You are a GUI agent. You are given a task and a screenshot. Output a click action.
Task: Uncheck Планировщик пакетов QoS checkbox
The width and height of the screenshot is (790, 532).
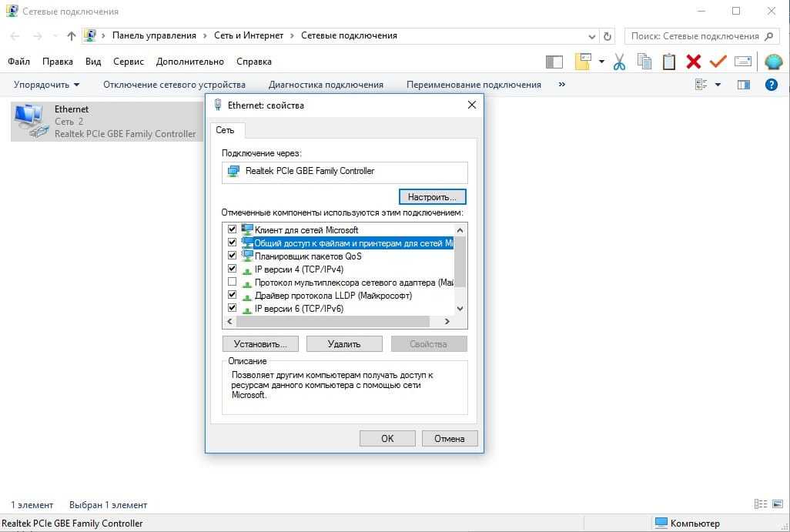point(233,256)
